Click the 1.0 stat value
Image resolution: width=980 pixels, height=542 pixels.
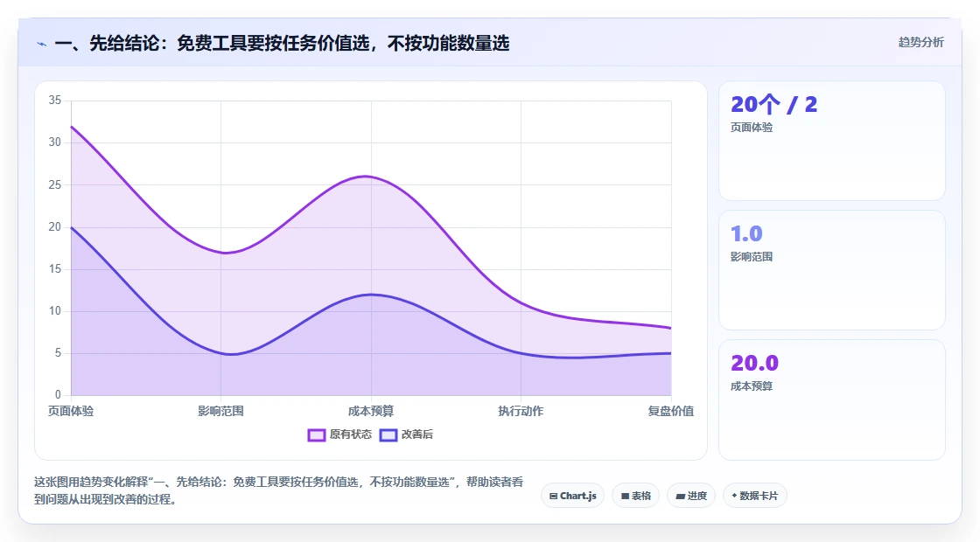[746, 233]
